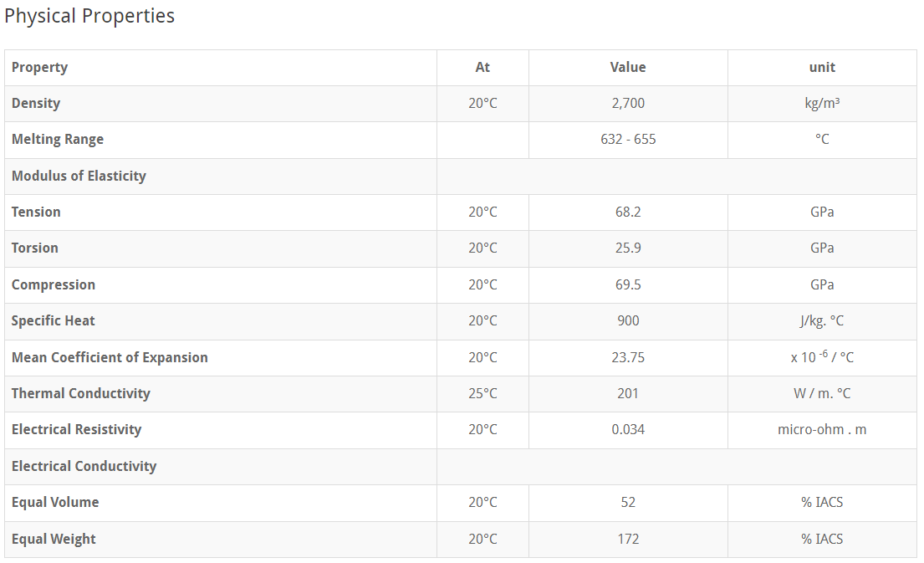The image size is (924, 563).
Task: Select the Density row label
Action: 36,103
